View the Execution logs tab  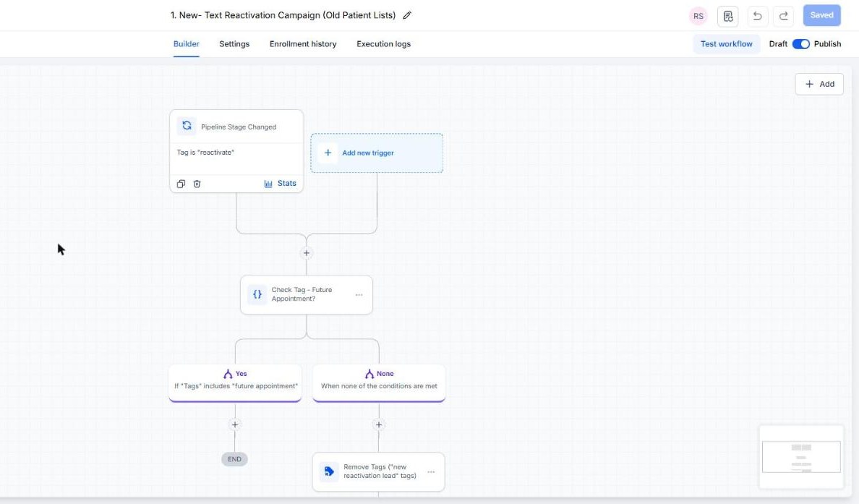coord(383,44)
